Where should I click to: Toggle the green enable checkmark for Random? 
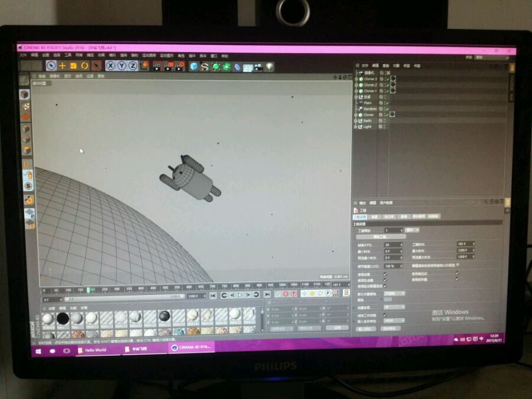[387, 109]
